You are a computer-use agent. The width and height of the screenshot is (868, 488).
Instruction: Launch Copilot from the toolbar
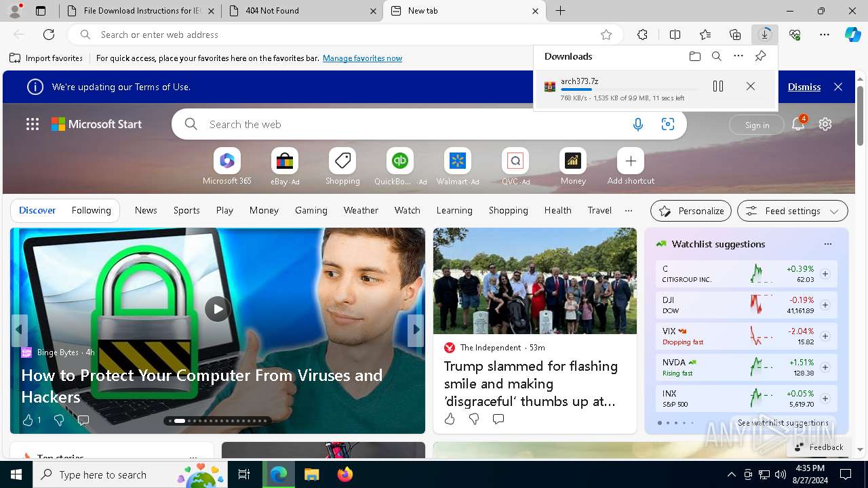pyautogui.click(x=852, y=35)
